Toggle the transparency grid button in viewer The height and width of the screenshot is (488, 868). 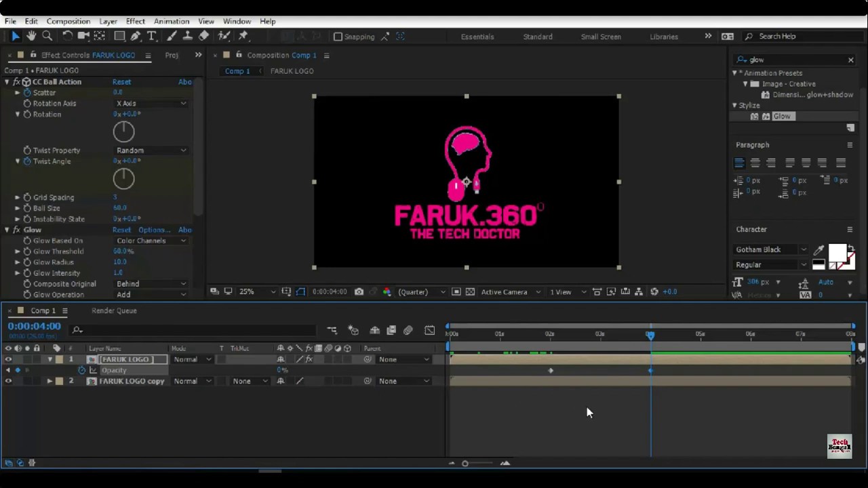[x=470, y=291]
